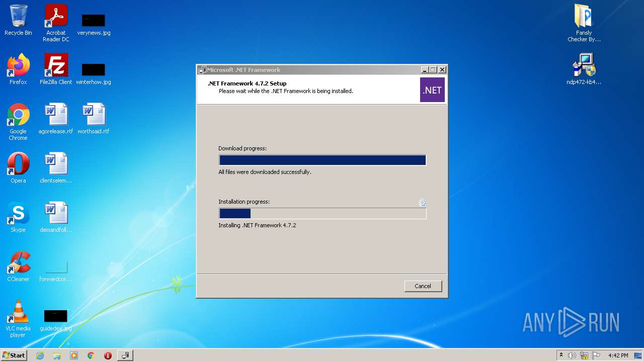Show hidden tray icons arrow

pyautogui.click(x=561, y=355)
